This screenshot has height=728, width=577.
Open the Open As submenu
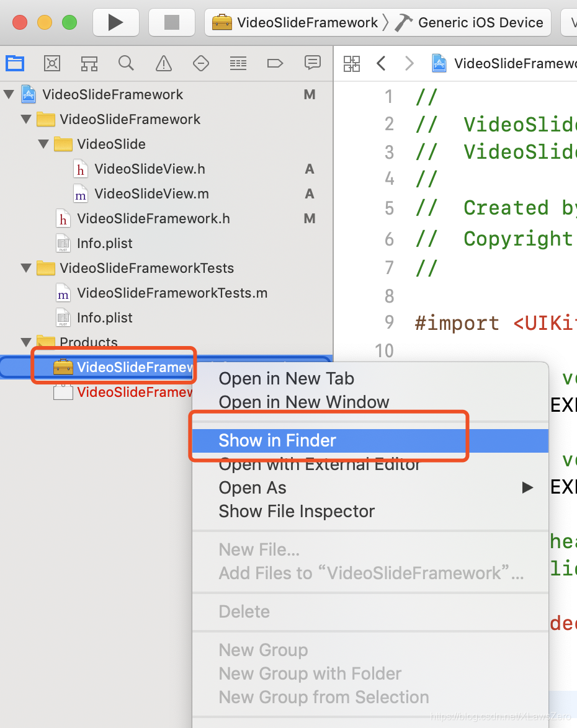[x=370, y=488]
